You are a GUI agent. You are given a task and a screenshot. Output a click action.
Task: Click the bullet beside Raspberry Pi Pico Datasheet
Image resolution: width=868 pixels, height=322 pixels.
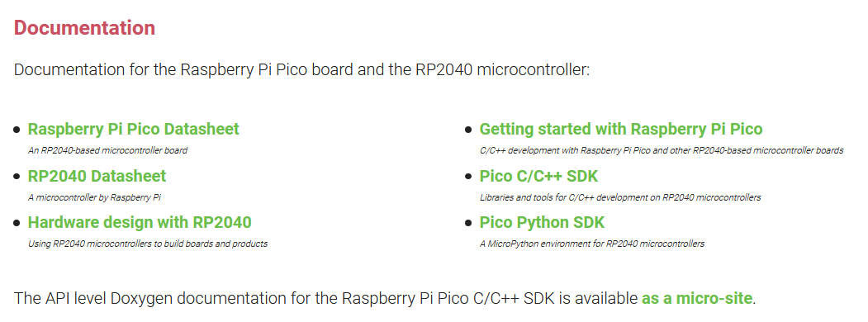(17, 130)
